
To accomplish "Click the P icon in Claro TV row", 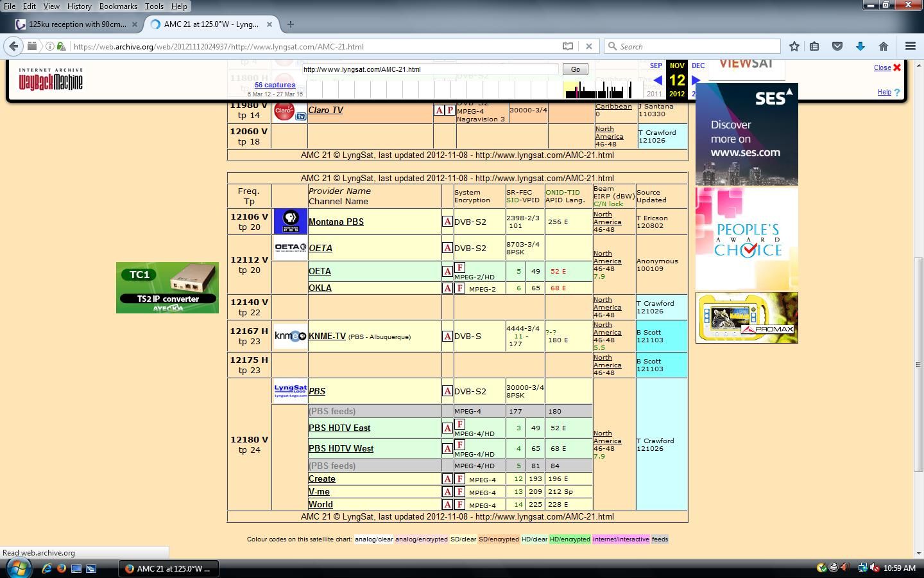I will click(450, 110).
